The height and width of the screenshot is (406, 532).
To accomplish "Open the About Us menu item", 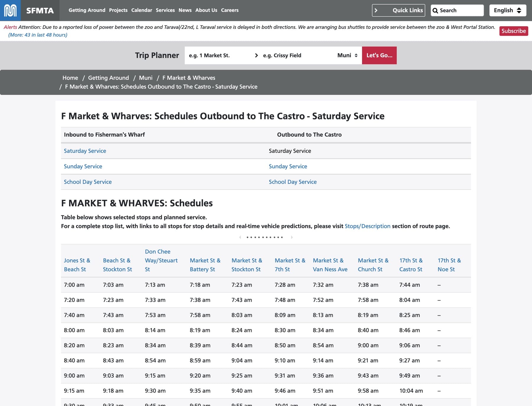I will click(206, 10).
